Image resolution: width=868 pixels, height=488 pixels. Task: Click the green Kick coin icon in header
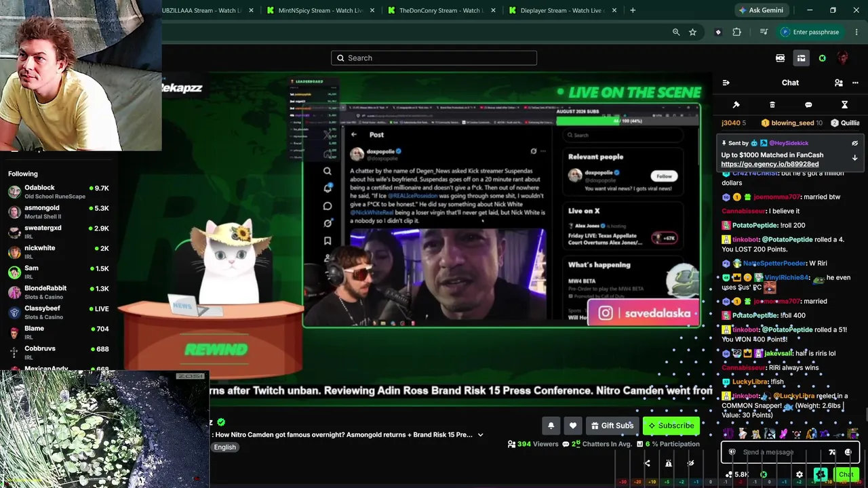coord(822,58)
